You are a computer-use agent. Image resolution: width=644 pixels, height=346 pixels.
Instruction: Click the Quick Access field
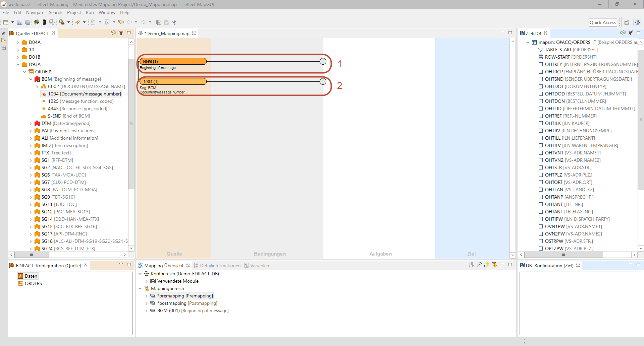(603, 22)
